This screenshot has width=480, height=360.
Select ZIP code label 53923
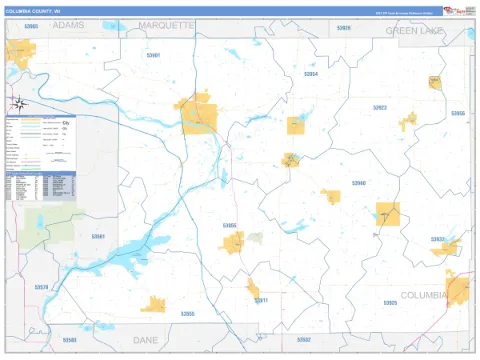(x=380, y=107)
